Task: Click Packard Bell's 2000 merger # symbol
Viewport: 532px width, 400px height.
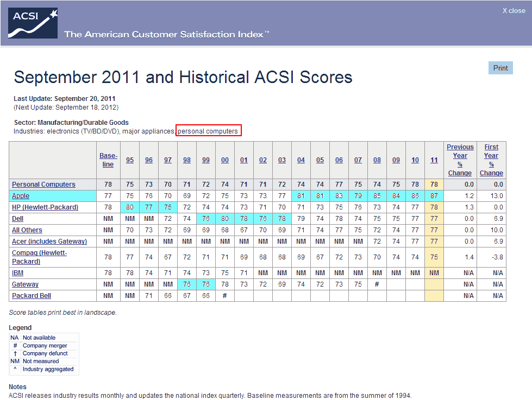Action: (224, 296)
